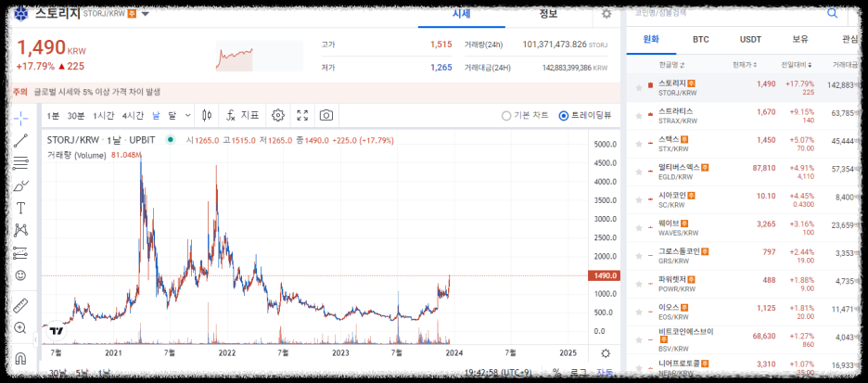Sort coin list by 한글명 header
The image size is (868, 383).
[x=671, y=65]
